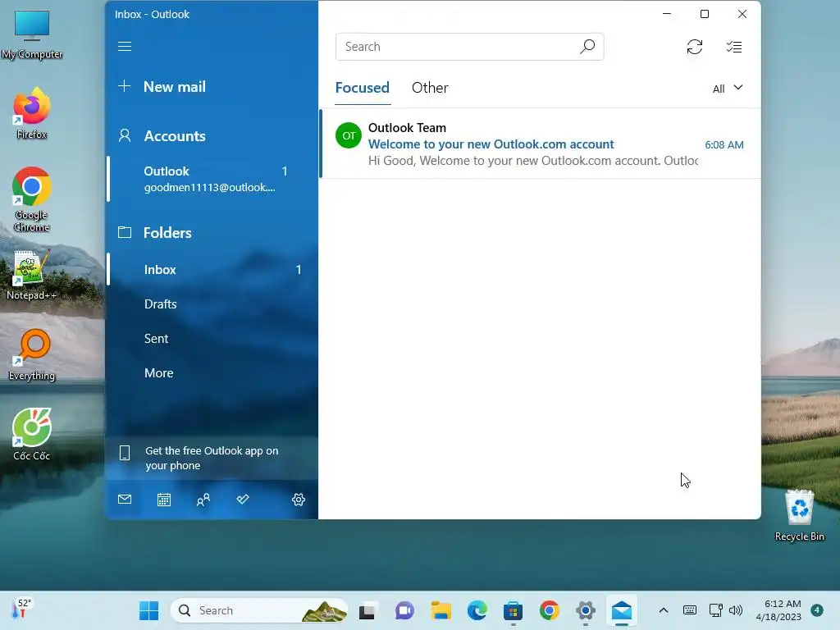Switch to Mail with envelope icon
This screenshot has height=630, width=840.
[x=125, y=500]
